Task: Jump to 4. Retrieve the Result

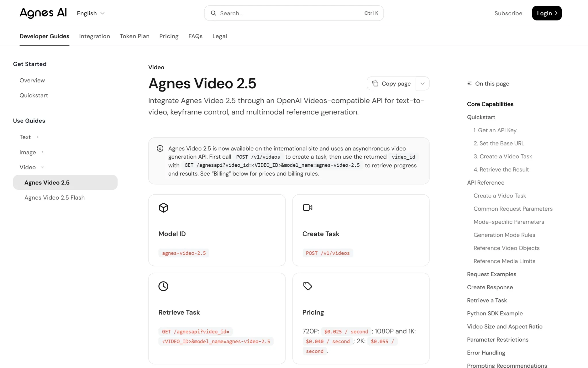Action: [x=501, y=170]
